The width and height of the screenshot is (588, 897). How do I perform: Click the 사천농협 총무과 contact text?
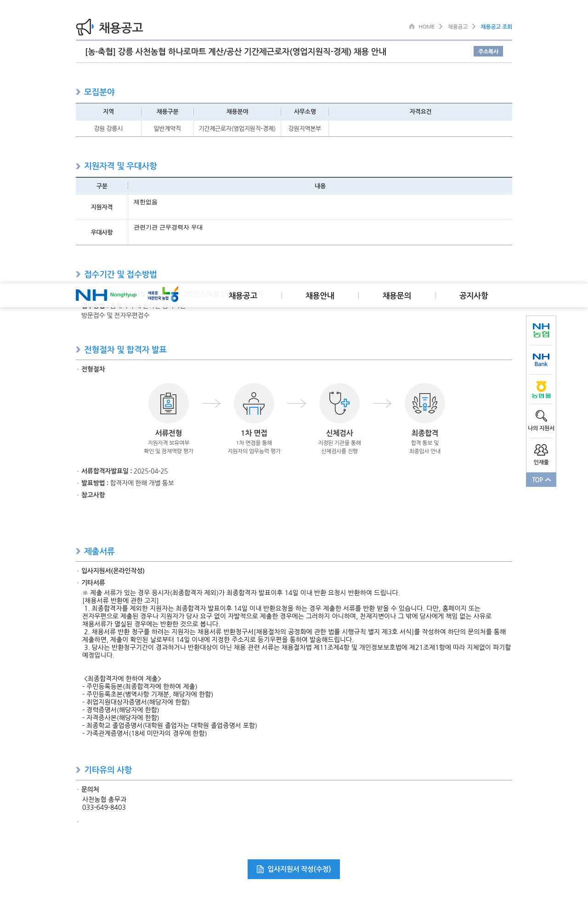pyautogui.click(x=104, y=799)
